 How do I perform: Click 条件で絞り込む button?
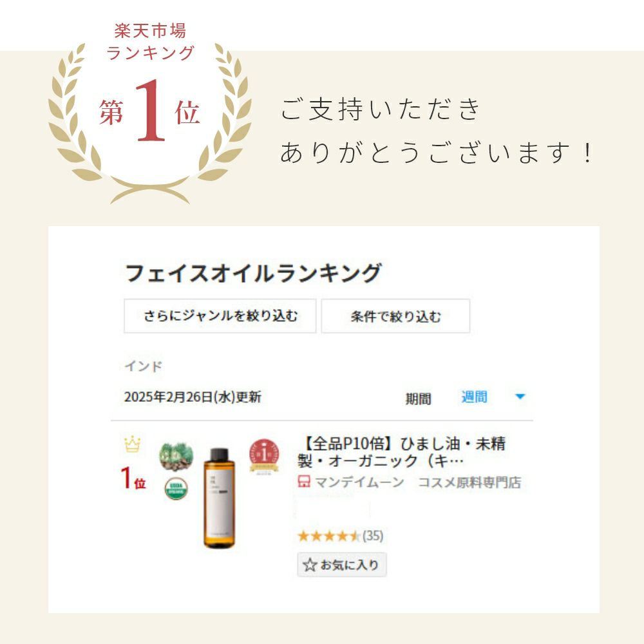pyautogui.click(x=395, y=316)
